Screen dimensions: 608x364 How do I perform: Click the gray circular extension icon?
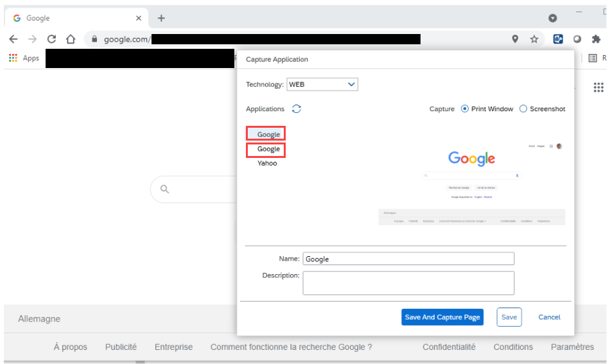pos(577,39)
